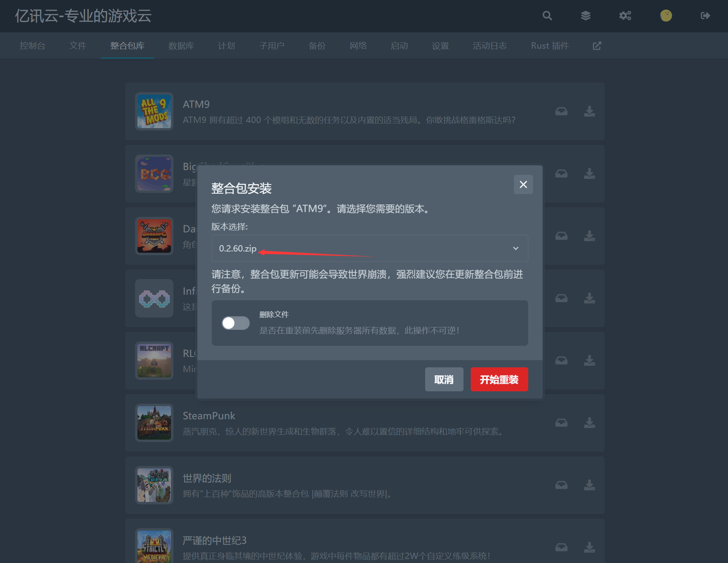The image size is (728, 563).
Task: Close the 整合包安装 dialog with X
Action: (x=523, y=184)
